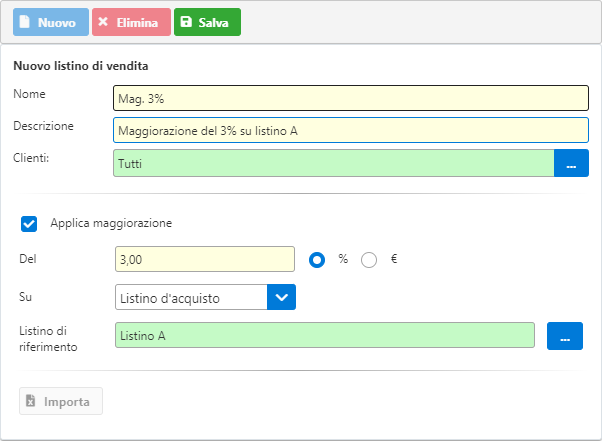Select the euro radio button

click(x=369, y=260)
